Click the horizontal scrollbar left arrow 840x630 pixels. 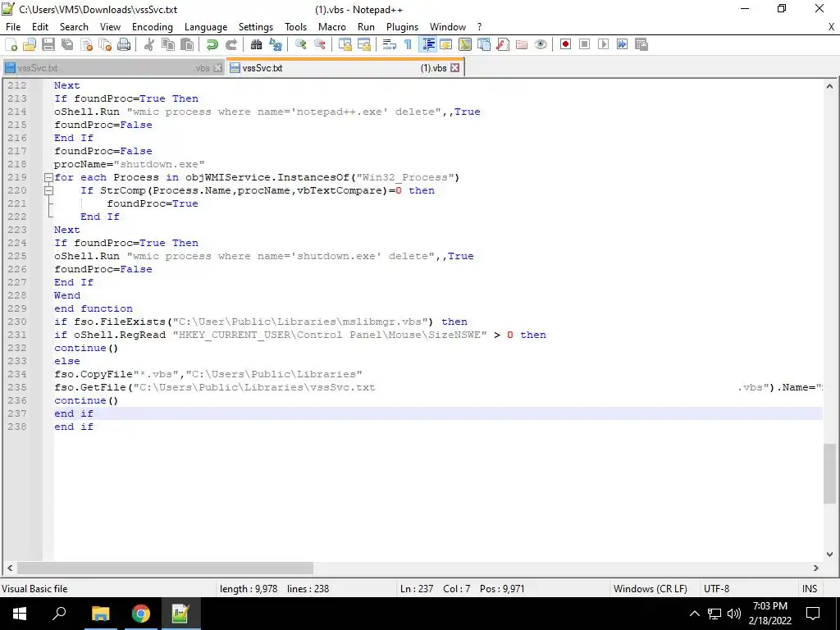[10, 568]
